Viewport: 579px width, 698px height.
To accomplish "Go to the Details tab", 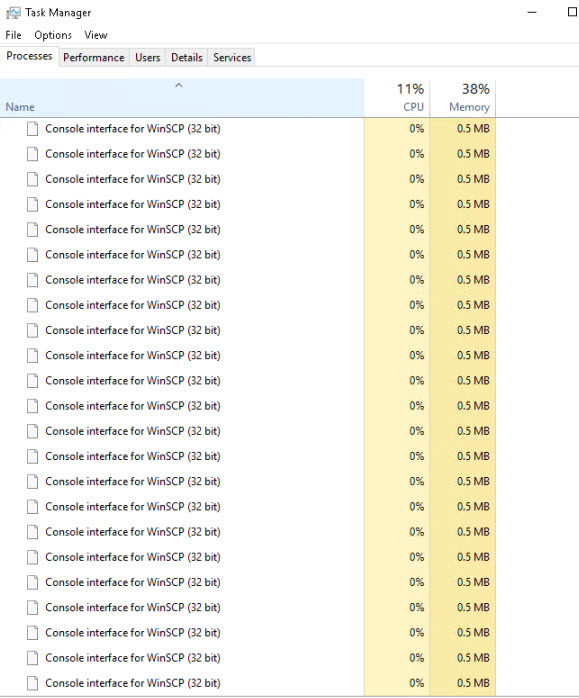I will click(186, 57).
